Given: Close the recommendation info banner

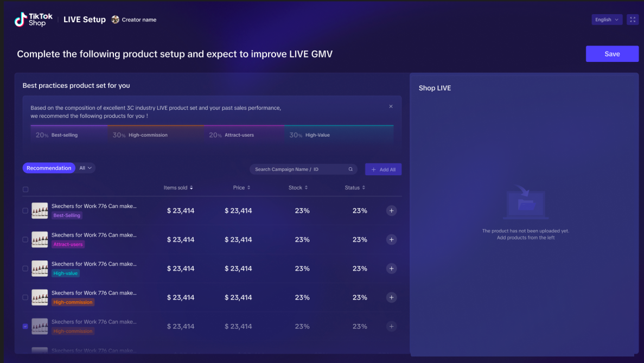Looking at the screenshot, I should click(x=391, y=106).
